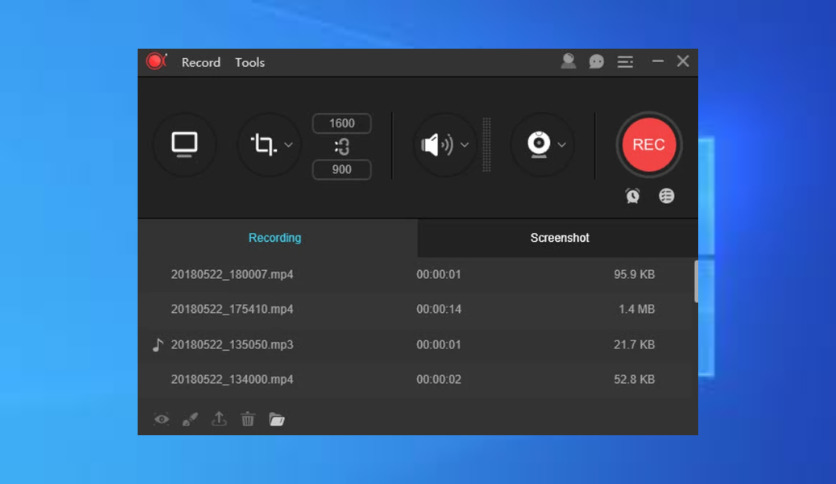
Task: Upload recording with the share icon
Action: [219, 419]
